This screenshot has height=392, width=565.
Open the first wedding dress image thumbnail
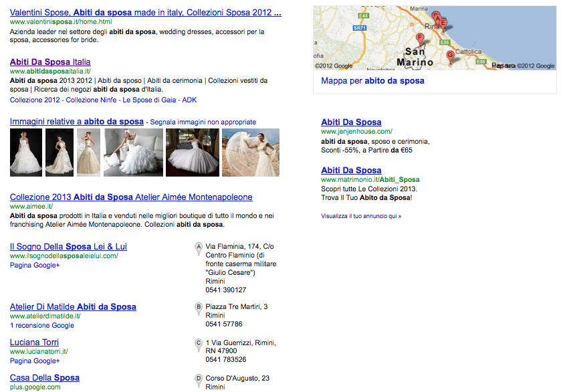click(x=26, y=153)
